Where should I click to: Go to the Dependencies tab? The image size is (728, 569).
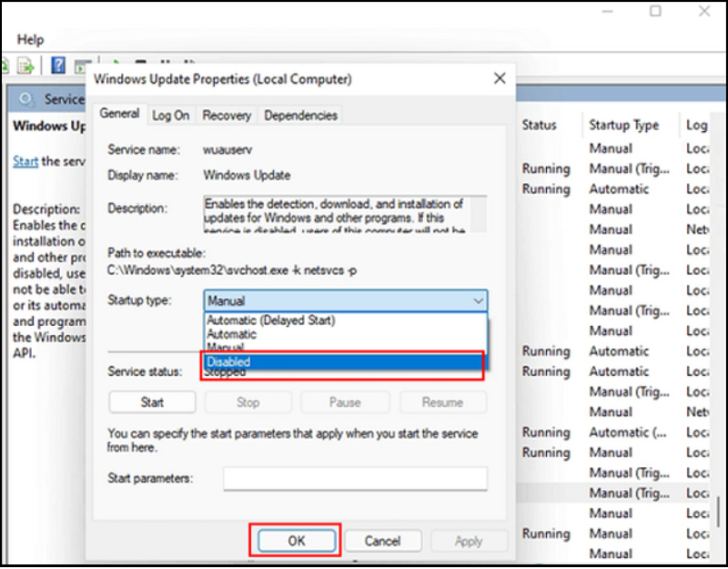(x=300, y=116)
